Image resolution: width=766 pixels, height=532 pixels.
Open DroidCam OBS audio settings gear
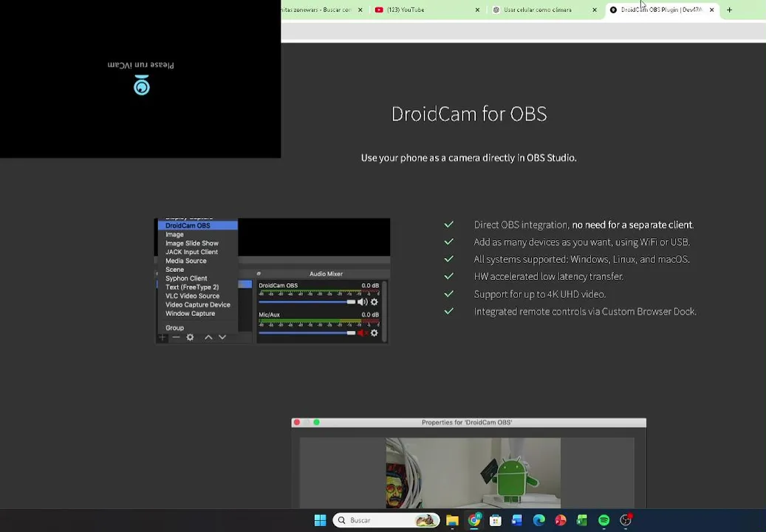375,302
